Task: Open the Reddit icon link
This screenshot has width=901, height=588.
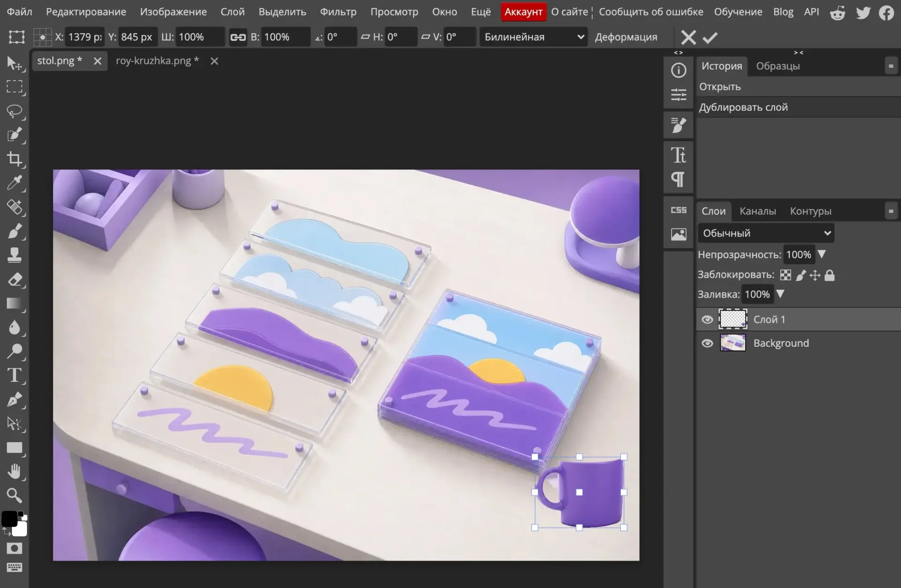Action: point(838,13)
